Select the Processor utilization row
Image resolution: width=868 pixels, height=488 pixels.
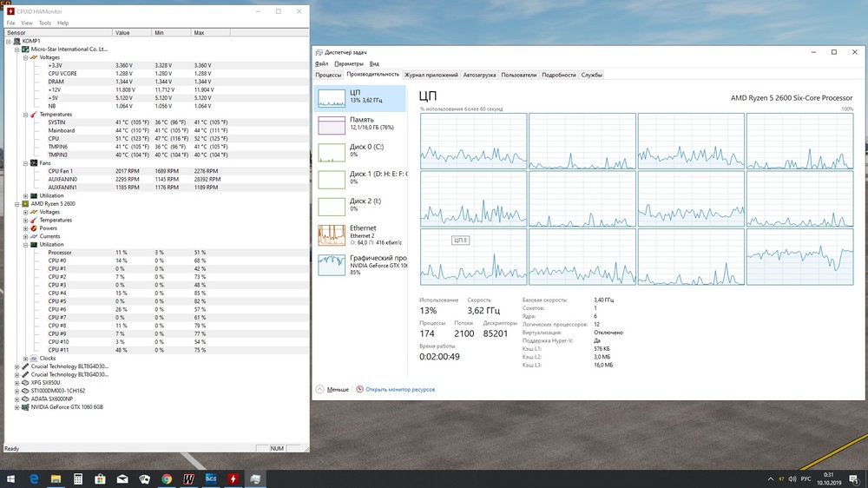point(156,253)
